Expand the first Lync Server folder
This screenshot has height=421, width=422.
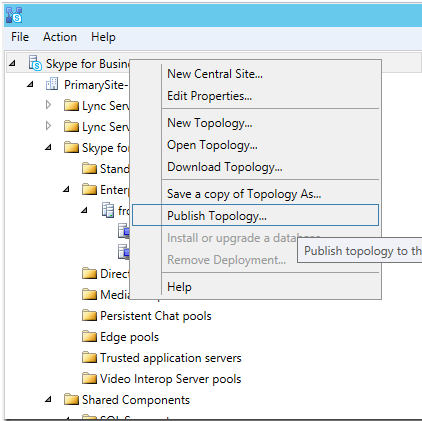(x=48, y=105)
